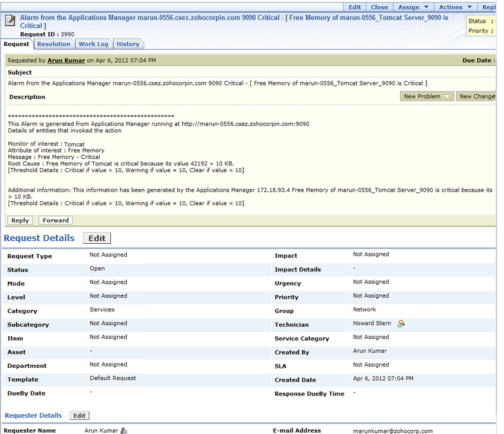Image resolution: width=504 pixels, height=434 pixels.
Task: Click the Template value Default Request
Action: point(113,378)
